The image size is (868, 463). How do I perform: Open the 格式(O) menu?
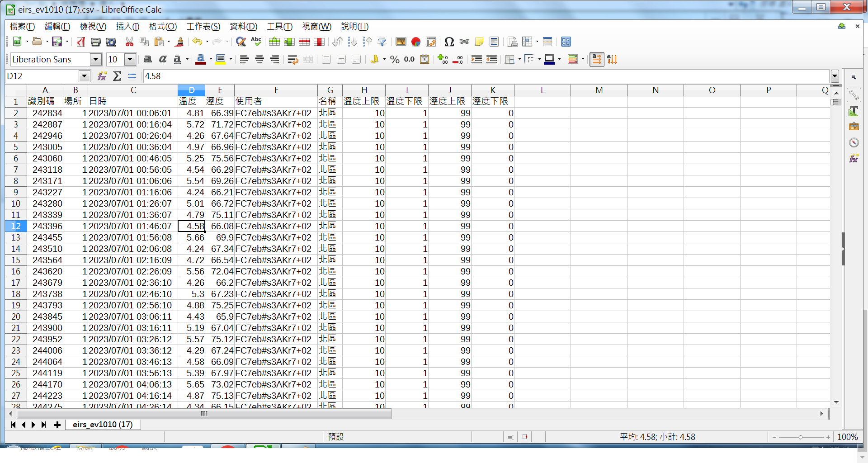(x=163, y=27)
